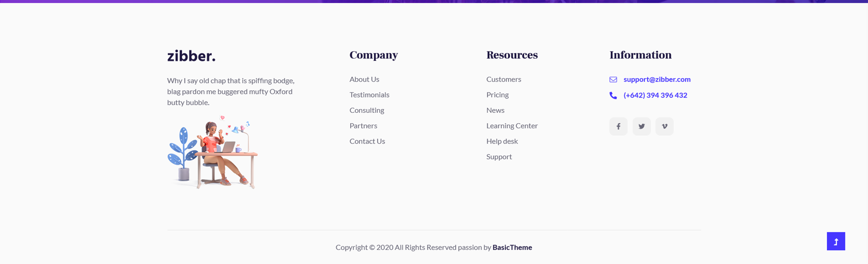Click the Facebook social icon
Viewport: 868px width, 264px height.
(618, 126)
